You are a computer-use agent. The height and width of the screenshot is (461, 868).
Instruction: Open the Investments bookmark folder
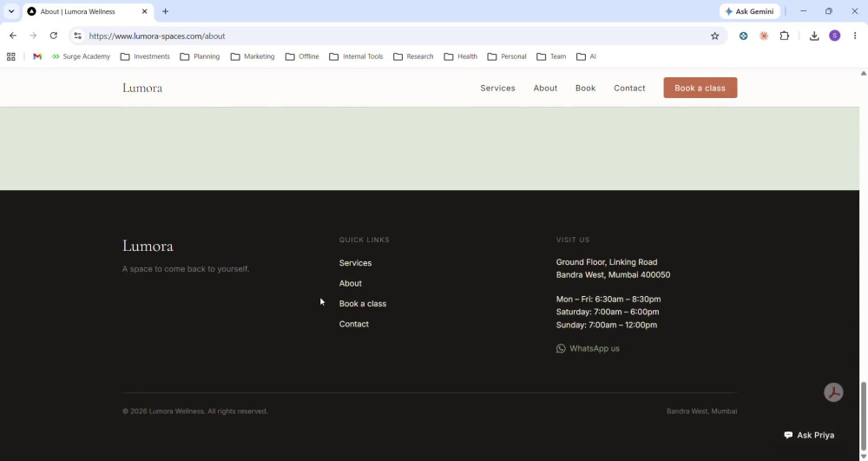tap(145, 56)
